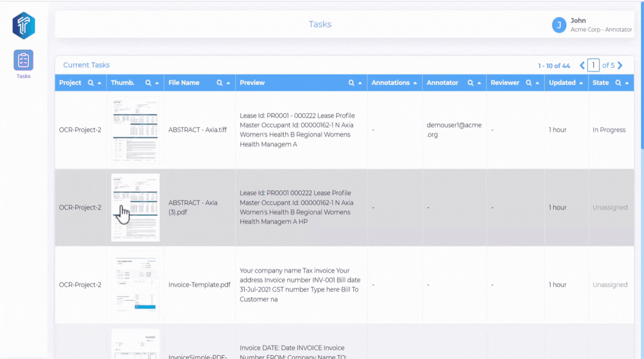Screen dimensions: 644x359
Task: Go to the next page of tasks
Action: [620, 65]
